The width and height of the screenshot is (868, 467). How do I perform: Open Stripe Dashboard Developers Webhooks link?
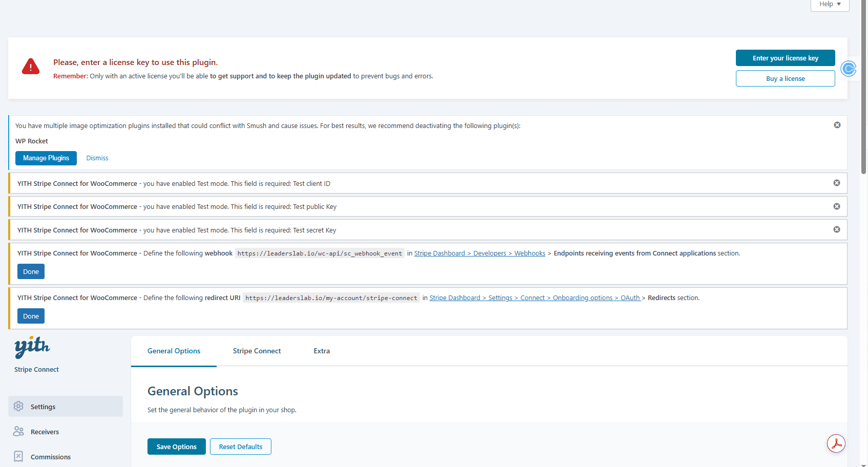[x=480, y=253]
